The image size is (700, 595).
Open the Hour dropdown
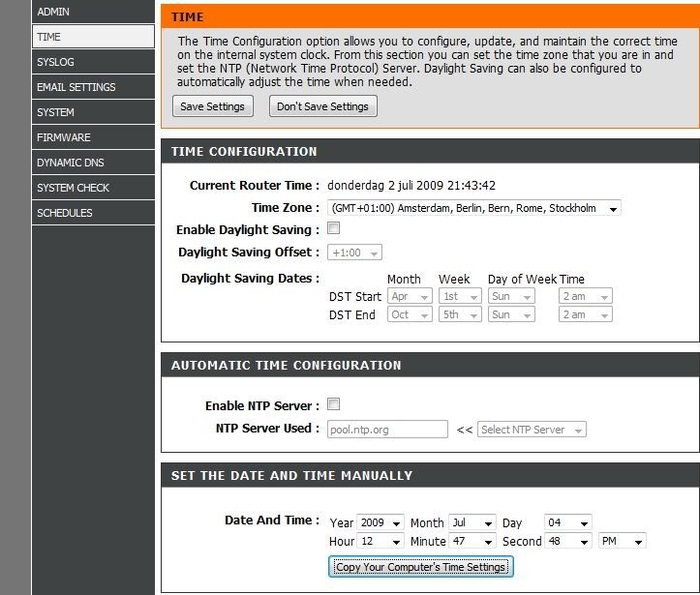tap(380, 541)
